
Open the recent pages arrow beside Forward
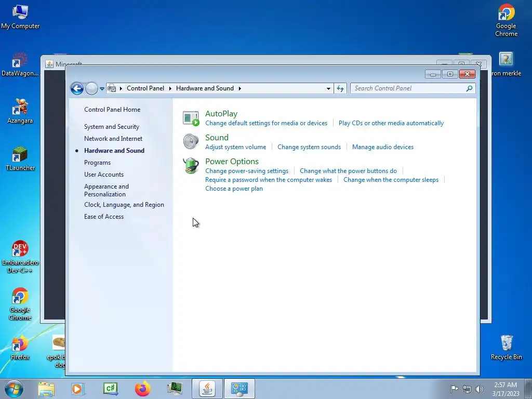102,88
